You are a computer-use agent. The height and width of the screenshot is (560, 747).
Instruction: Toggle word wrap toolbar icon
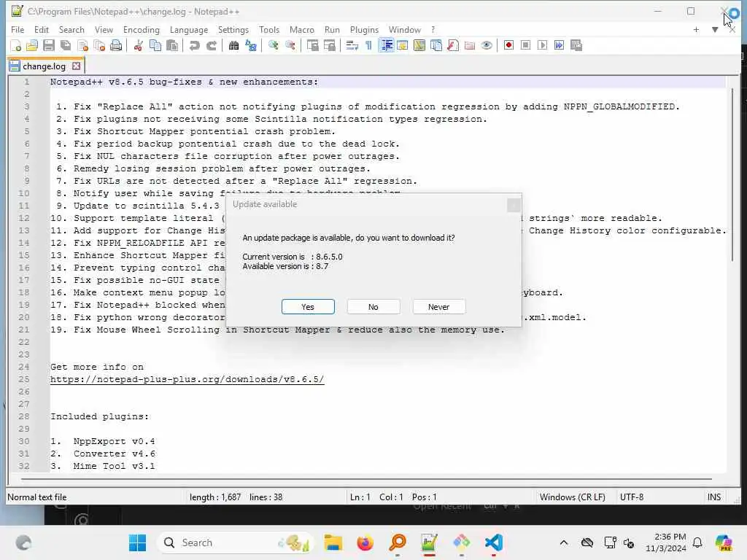352,46
